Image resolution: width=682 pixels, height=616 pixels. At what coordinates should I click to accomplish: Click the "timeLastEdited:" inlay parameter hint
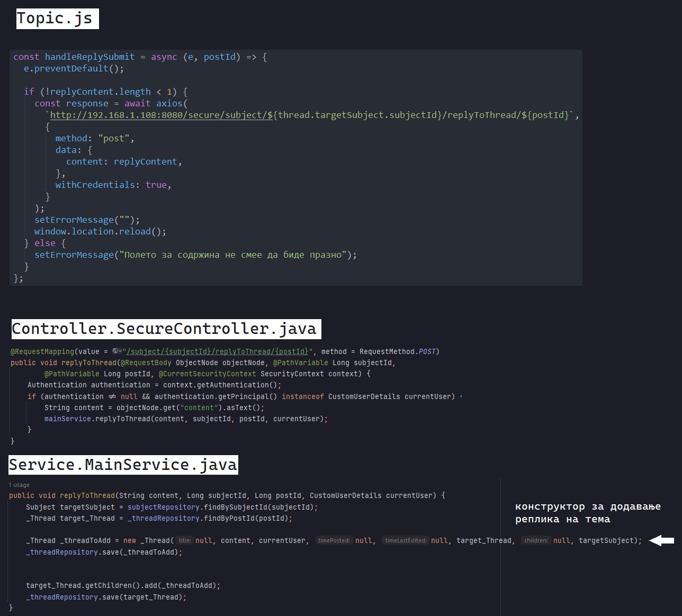tap(406, 540)
